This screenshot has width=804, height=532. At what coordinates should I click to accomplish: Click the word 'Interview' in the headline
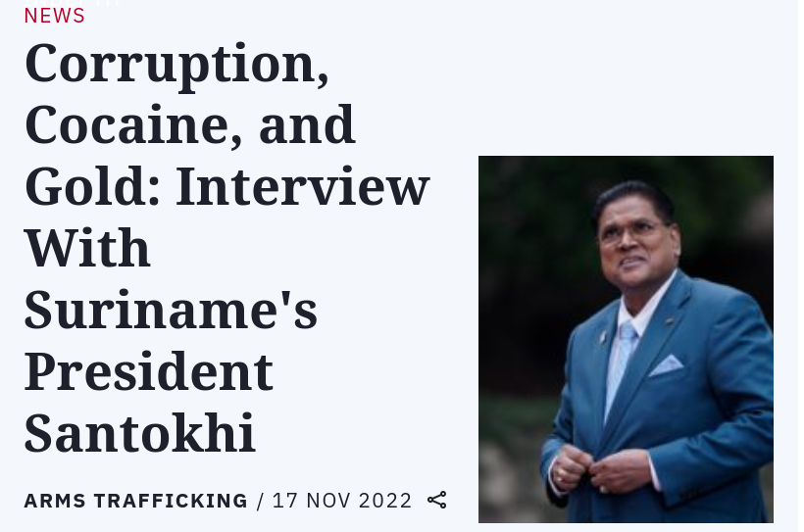point(303,187)
